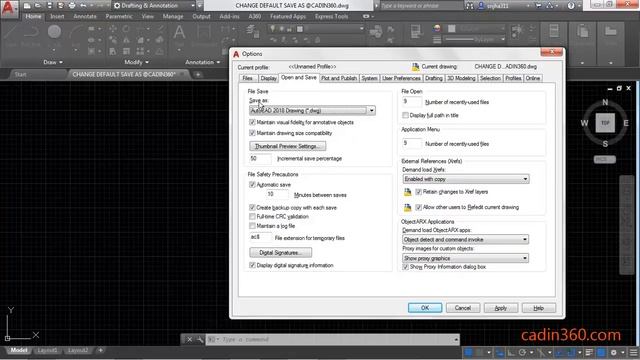The height and width of the screenshot is (360, 640).
Task: Open the workspace switching gear icon
Action: pyautogui.click(x=613, y=352)
